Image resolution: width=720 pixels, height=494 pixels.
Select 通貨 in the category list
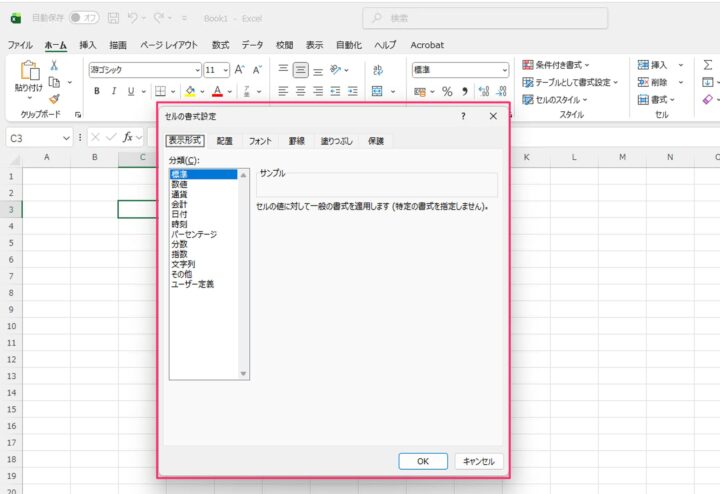(x=179, y=194)
